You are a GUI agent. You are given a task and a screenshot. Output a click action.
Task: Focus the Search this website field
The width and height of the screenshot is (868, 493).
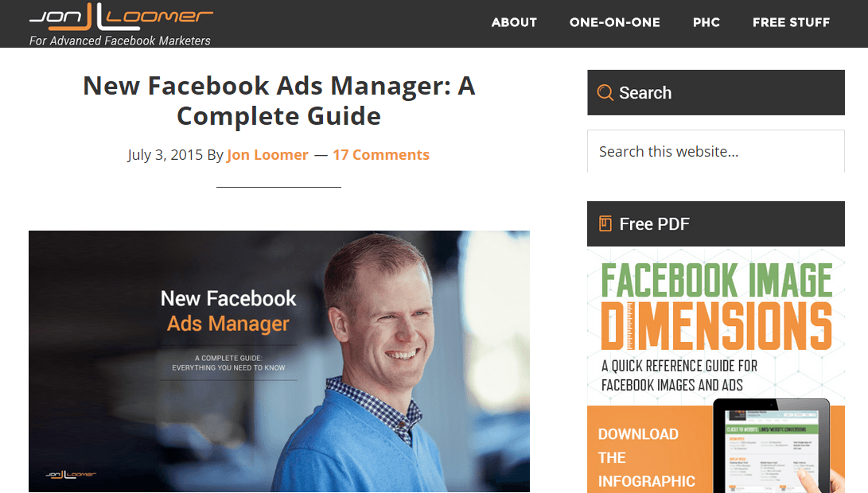point(716,152)
